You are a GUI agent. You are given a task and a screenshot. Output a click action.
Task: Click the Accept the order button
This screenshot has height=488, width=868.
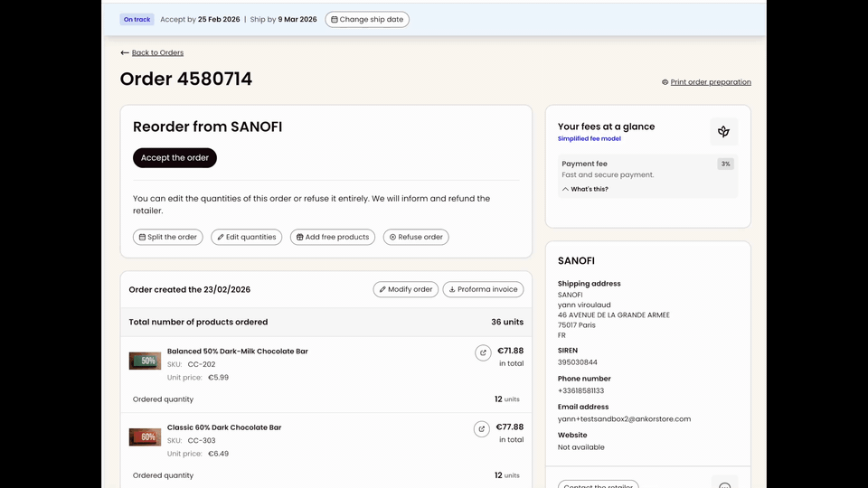175,157
